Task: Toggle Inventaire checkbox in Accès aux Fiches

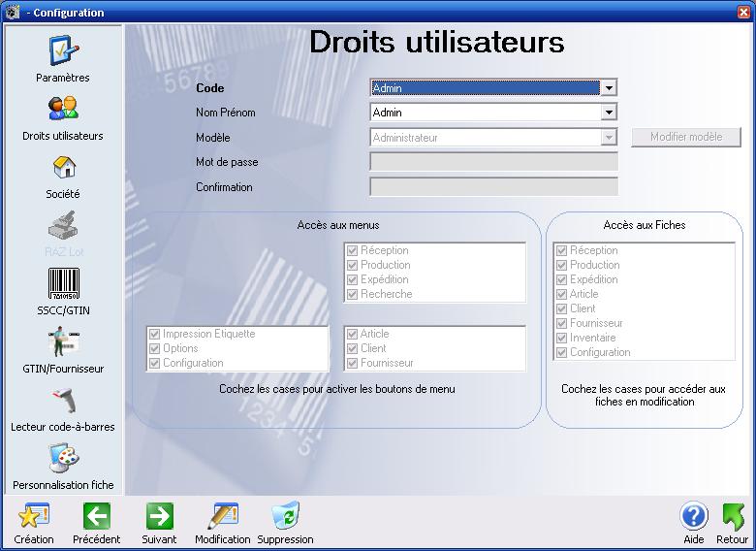Action: (561, 338)
